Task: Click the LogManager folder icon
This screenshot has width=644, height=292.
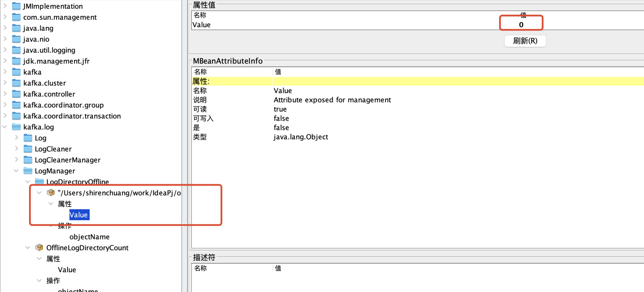Action: tap(28, 171)
